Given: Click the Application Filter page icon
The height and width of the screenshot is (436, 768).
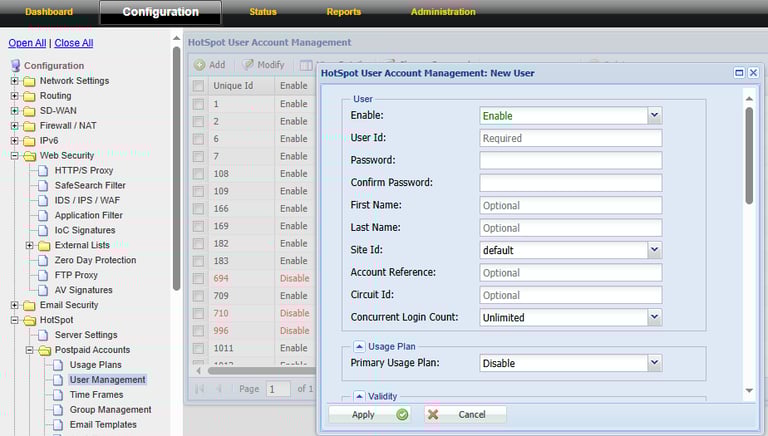Looking at the screenshot, I should tap(43, 216).
